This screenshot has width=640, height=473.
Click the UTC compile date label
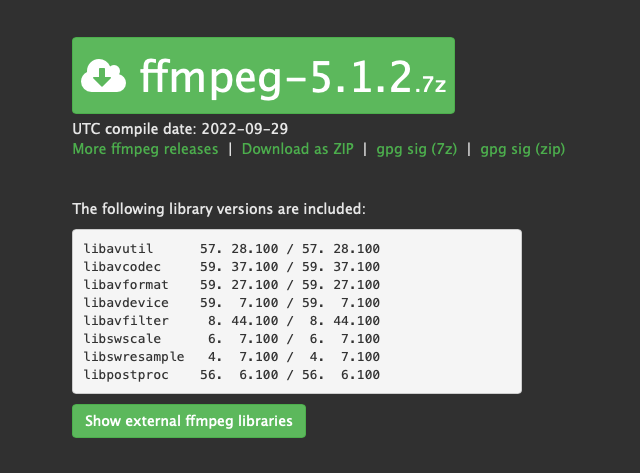135,129
